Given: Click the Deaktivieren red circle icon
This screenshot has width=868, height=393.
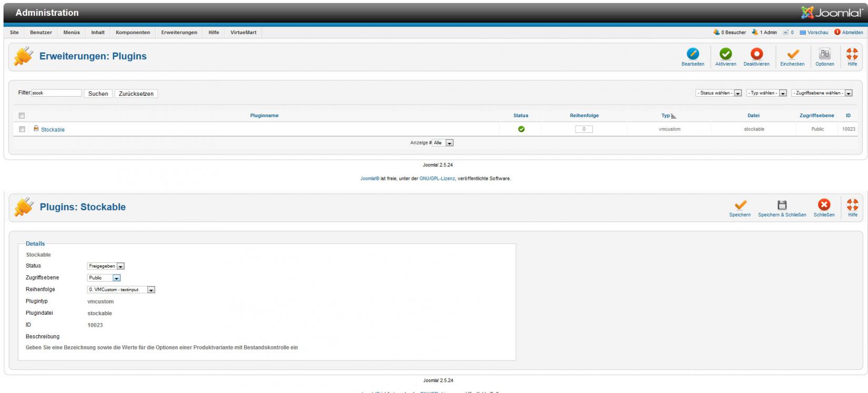Looking at the screenshot, I should [x=756, y=54].
